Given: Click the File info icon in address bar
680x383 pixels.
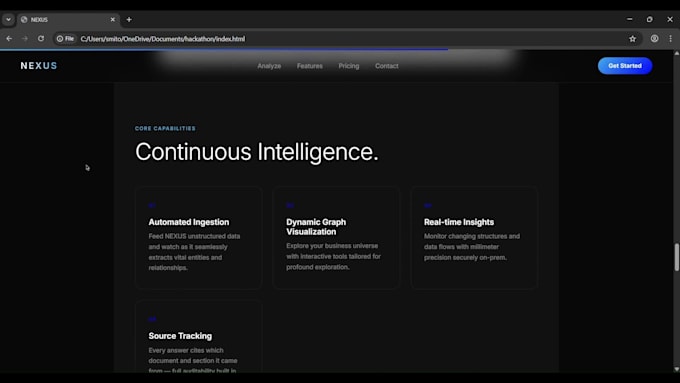Looking at the screenshot, I should coord(65,39).
